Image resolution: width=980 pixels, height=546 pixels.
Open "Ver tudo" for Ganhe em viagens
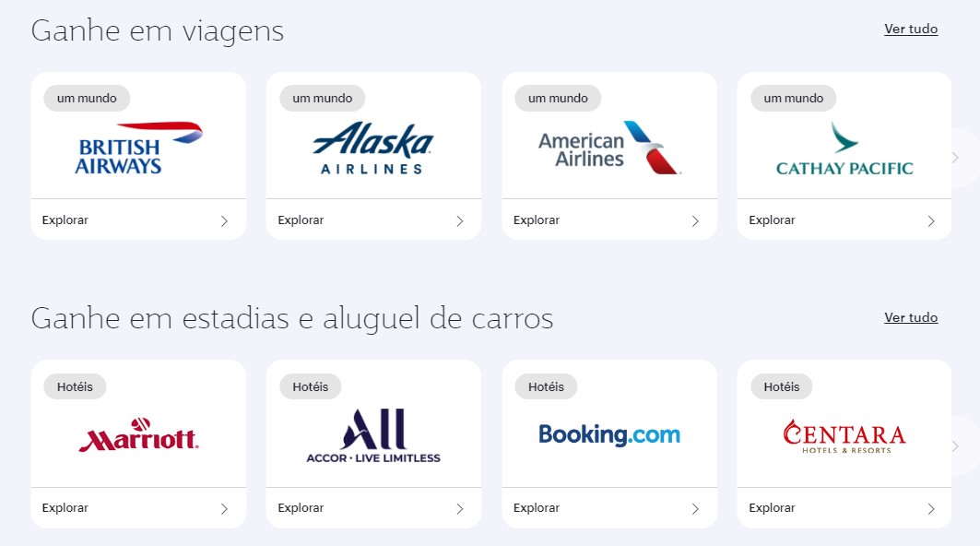point(910,30)
